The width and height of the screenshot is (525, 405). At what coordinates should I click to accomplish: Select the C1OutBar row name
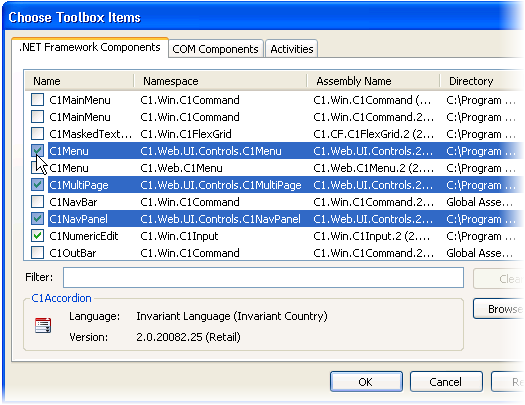pyautogui.click(x=73, y=253)
